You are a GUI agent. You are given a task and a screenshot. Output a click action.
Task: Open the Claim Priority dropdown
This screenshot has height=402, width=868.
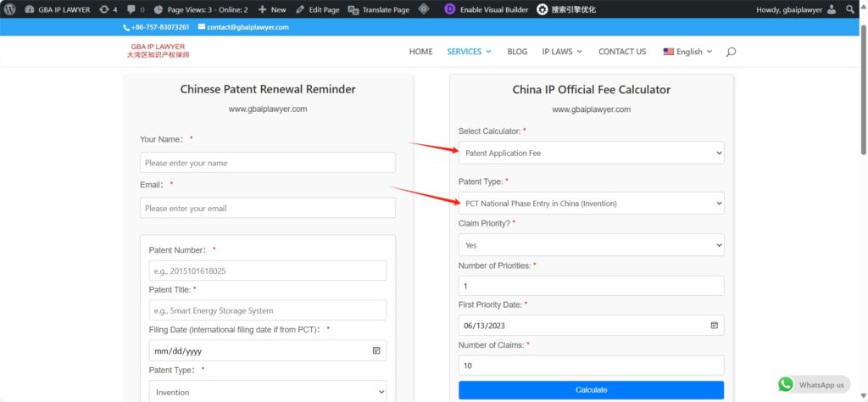point(591,245)
